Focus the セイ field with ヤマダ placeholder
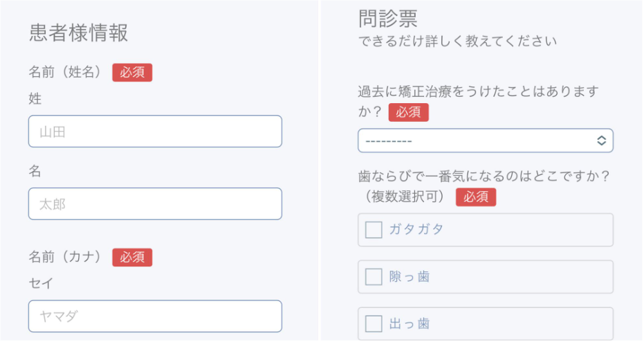The image size is (644, 344). [x=155, y=316]
